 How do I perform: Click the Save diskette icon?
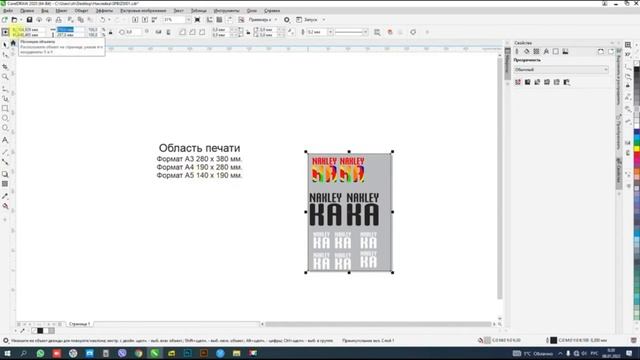tap(29, 20)
